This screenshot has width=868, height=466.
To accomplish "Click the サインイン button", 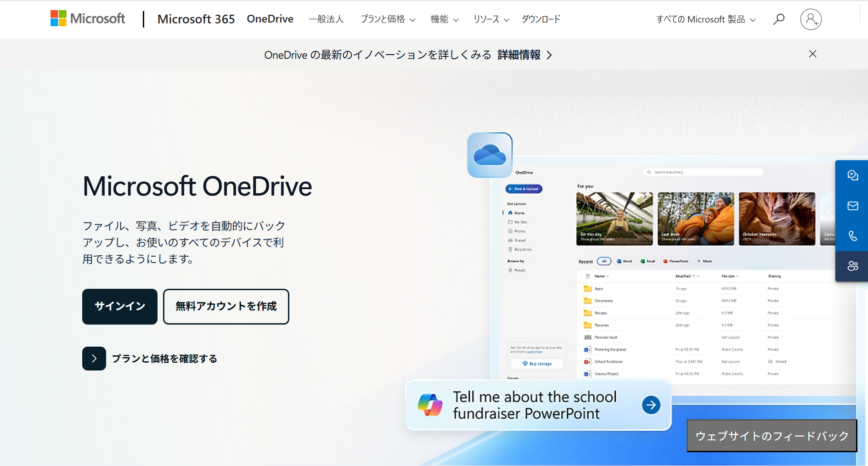I will tap(119, 307).
